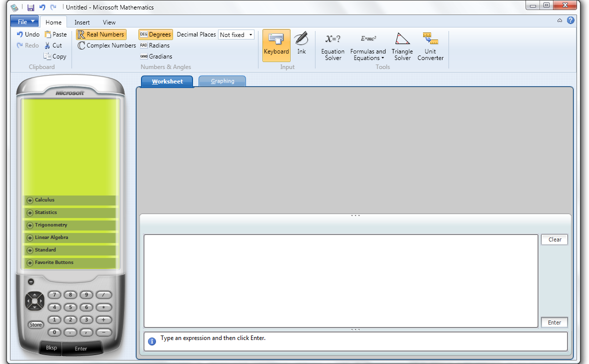Tap the decimal point key on calculator

pyautogui.click(x=70, y=332)
